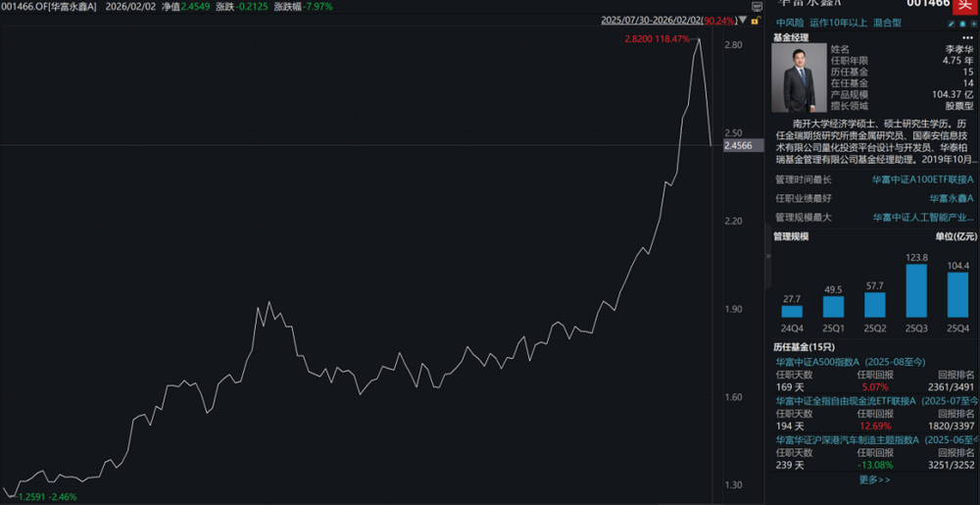The width and height of the screenshot is (980, 505).
Task: Click the 24Q4 bar in 管理规模 chart
Action: point(792,311)
